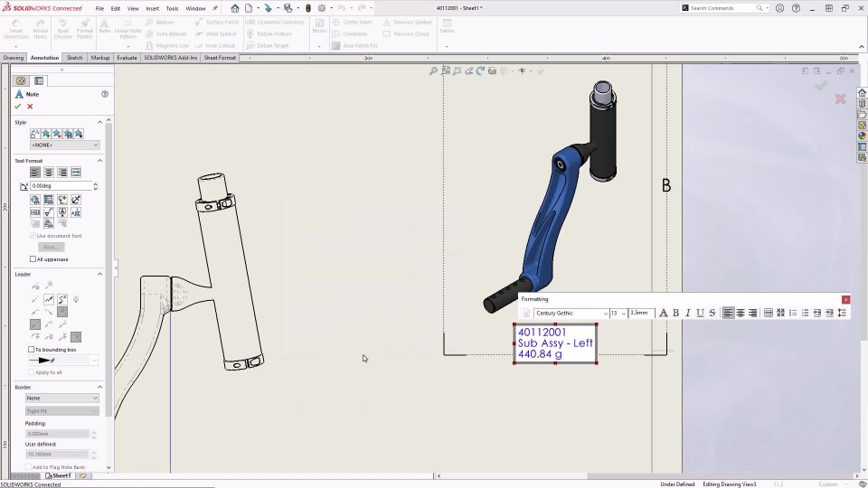The image size is (868, 488).
Task: Open the Border None dropdown
Action: [x=61, y=398]
